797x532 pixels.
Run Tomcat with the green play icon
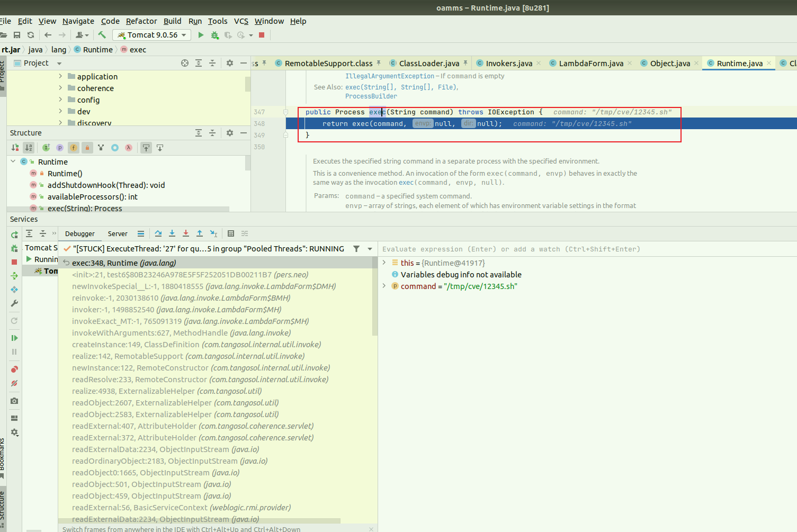tap(201, 35)
